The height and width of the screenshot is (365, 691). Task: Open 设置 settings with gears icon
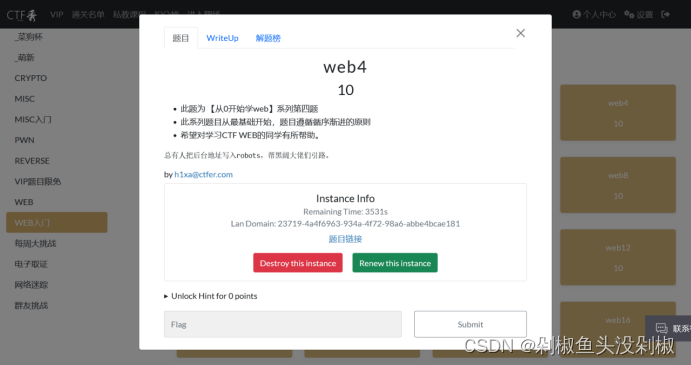click(639, 15)
